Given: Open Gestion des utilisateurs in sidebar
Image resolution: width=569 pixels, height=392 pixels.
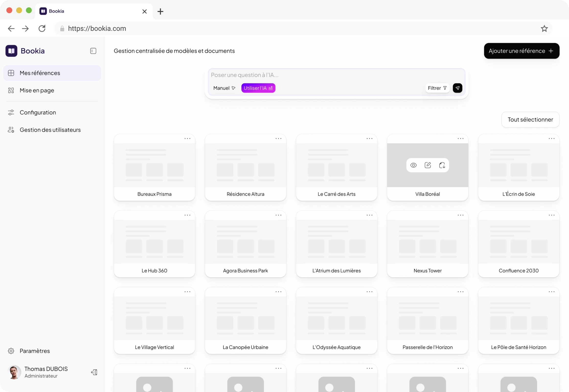Looking at the screenshot, I should pos(50,130).
